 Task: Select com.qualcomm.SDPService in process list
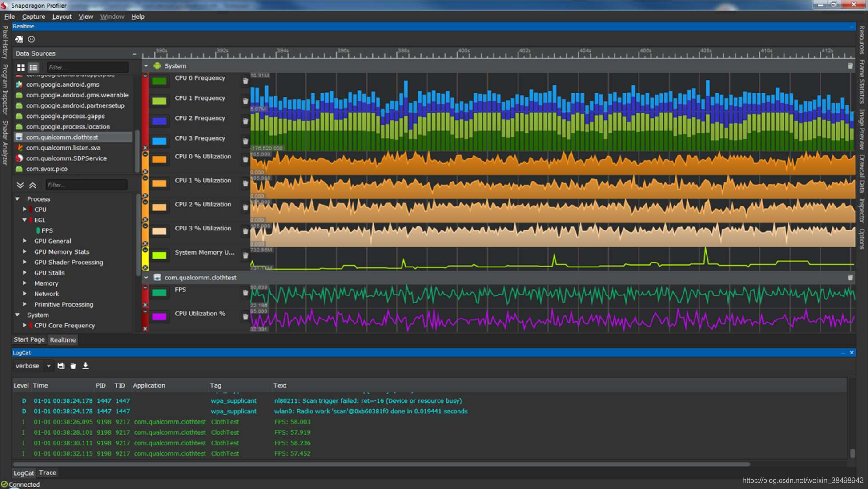coord(66,158)
